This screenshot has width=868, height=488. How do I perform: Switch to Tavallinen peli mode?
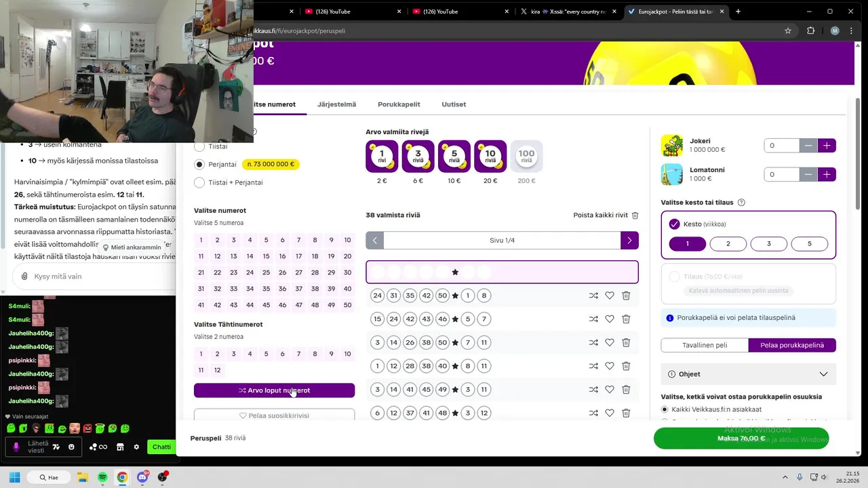(x=705, y=345)
